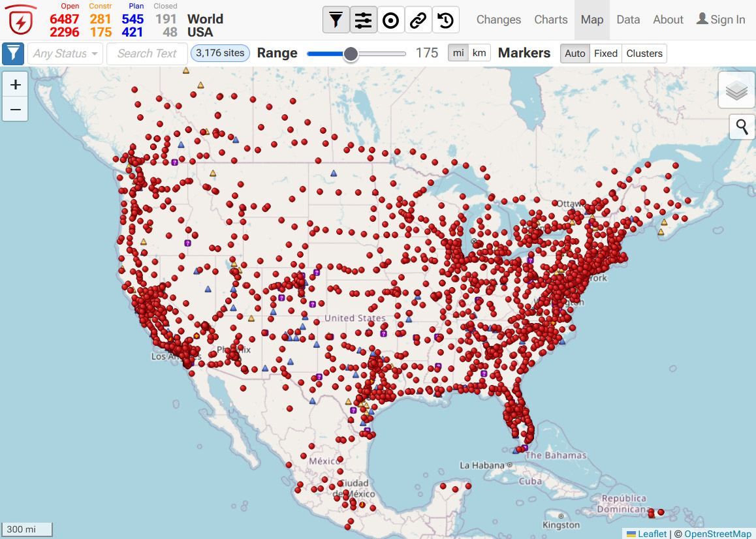Click the Sign In button

(x=721, y=20)
